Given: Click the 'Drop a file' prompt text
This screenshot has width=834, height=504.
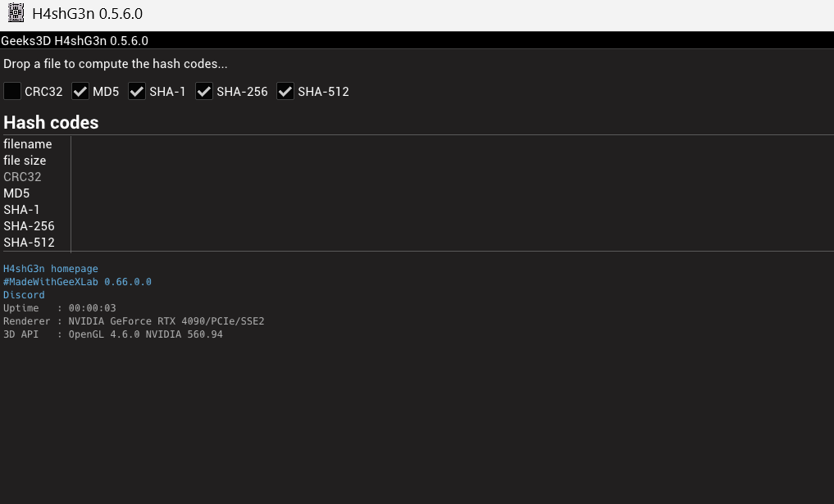Looking at the screenshot, I should coord(116,64).
